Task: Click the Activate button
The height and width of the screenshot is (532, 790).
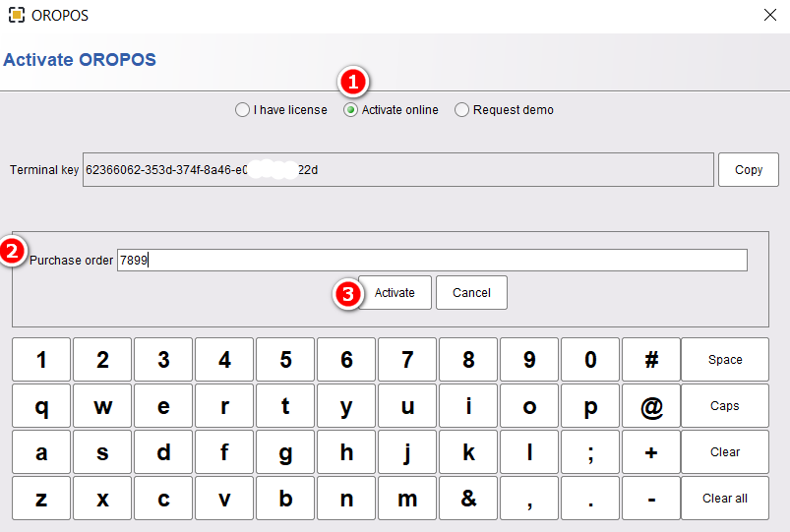Action: point(395,293)
